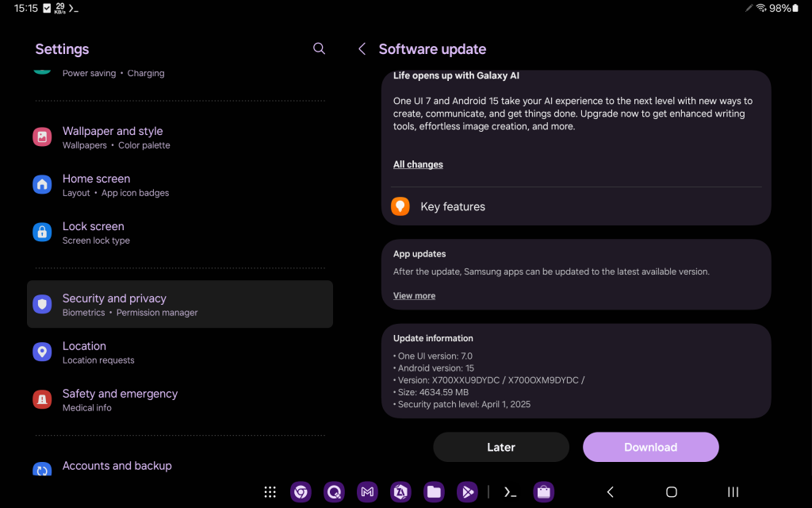Tap the navigation home button
Image resolution: width=812 pixels, height=508 pixels.
671,492
